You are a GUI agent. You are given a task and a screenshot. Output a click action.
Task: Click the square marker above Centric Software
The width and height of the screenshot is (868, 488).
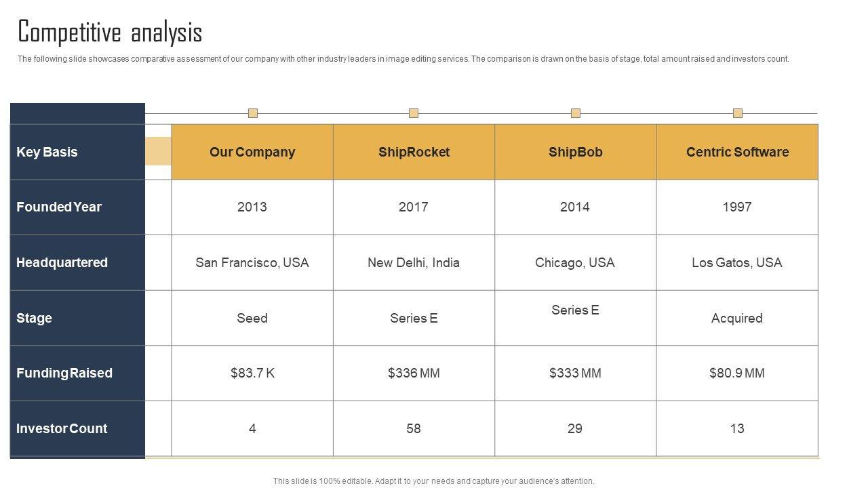(738, 113)
